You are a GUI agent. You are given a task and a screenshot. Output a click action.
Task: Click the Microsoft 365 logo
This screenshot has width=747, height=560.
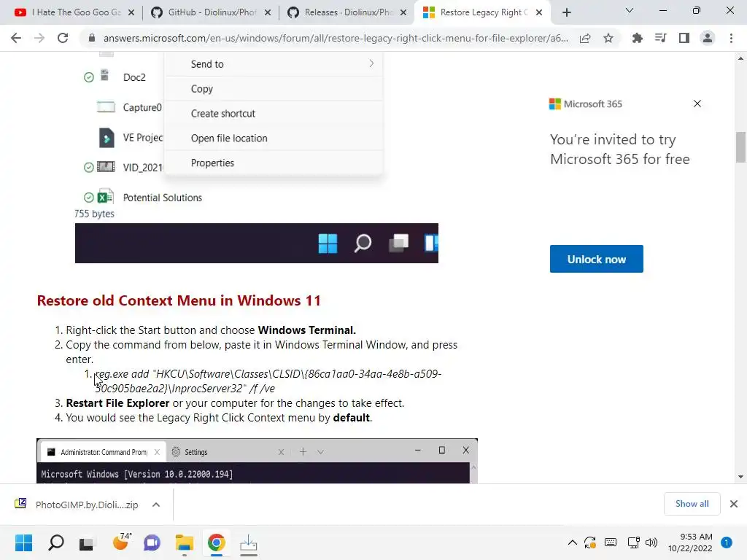(x=586, y=104)
